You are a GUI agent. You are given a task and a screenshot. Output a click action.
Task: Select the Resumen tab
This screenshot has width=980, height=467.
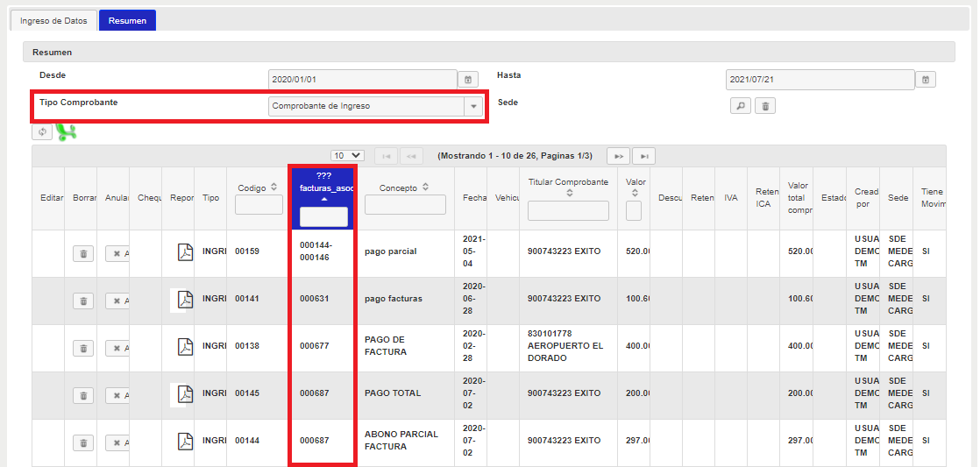pos(127,20)
